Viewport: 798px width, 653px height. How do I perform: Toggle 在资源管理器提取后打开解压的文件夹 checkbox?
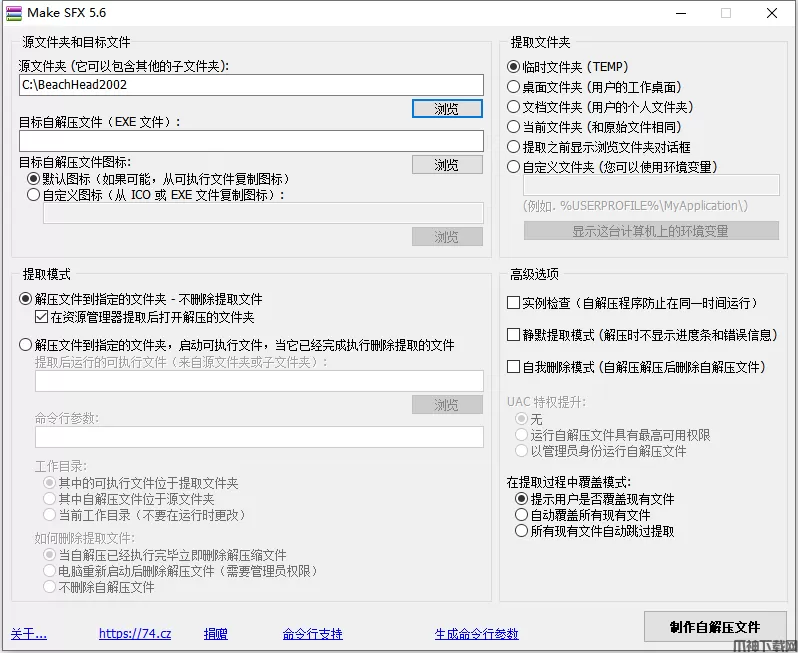pyautogui.click(x=42, y=317)
